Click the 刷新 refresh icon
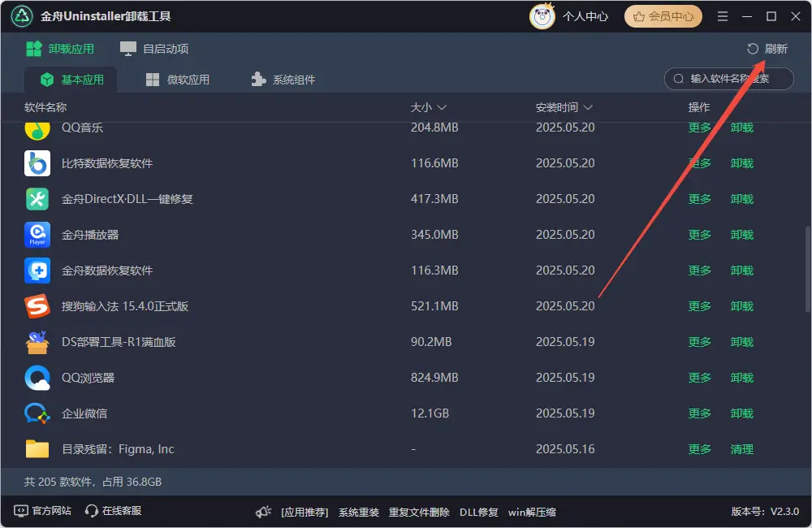This screenshot has height=528, width=812. tap(754, 48)
